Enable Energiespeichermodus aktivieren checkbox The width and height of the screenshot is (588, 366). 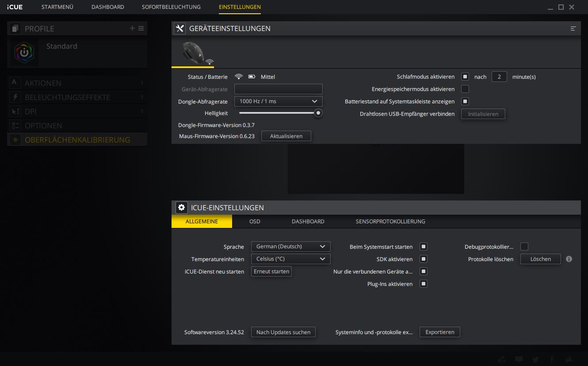(465, 89)
